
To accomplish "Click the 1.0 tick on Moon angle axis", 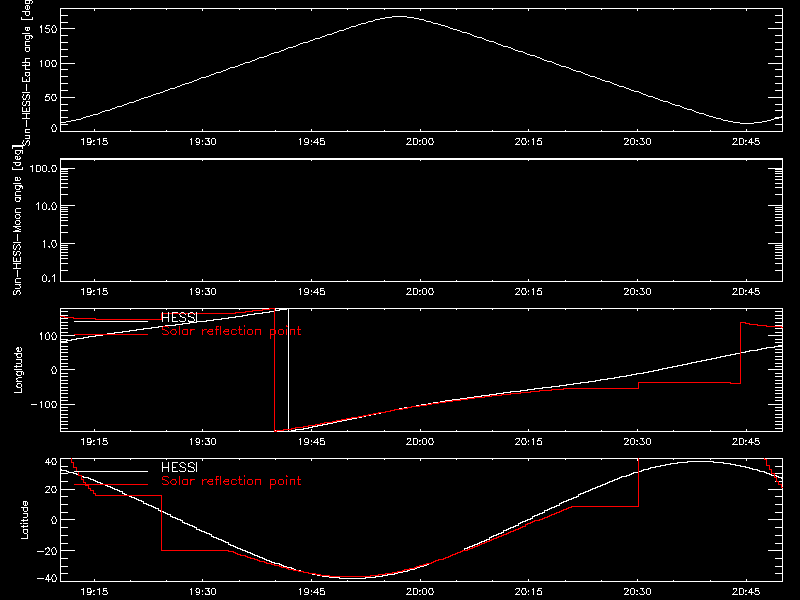I will point(49,244).
